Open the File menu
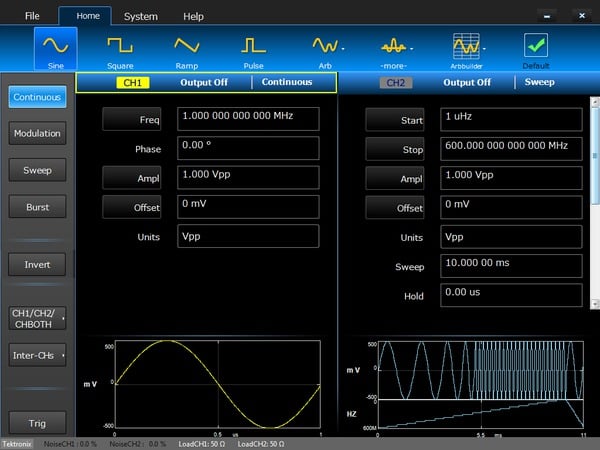The image size is (600, 450). [32, 16]
